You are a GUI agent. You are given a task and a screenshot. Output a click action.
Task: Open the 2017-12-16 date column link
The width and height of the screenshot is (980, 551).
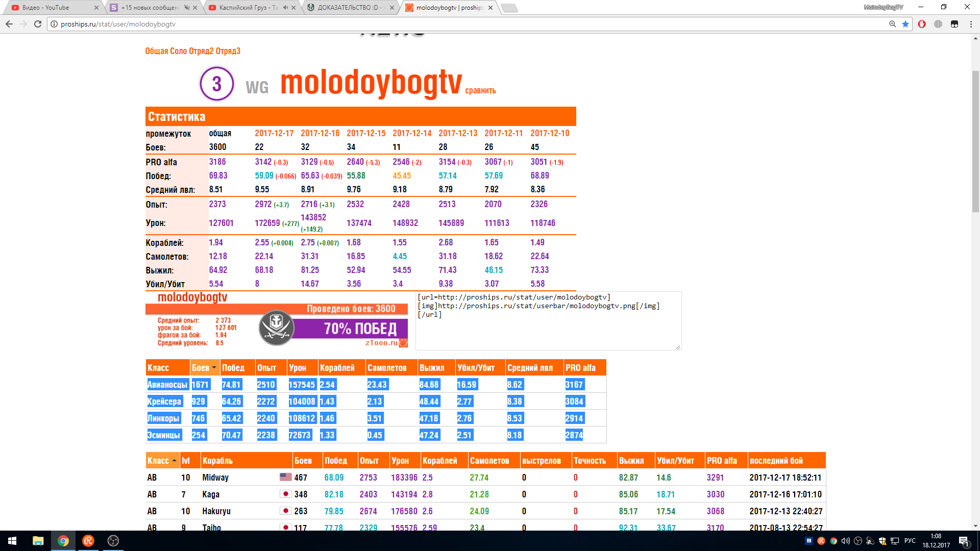click(320, 133)
